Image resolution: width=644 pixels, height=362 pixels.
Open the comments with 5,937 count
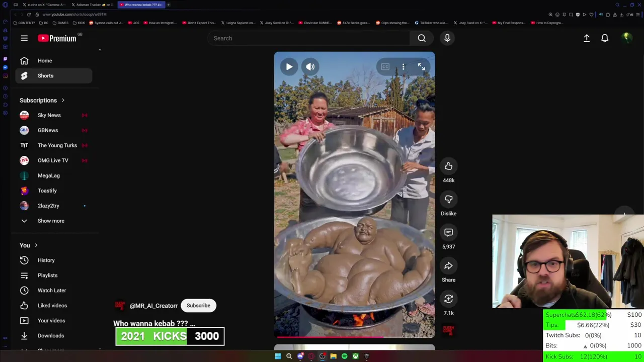448,233
